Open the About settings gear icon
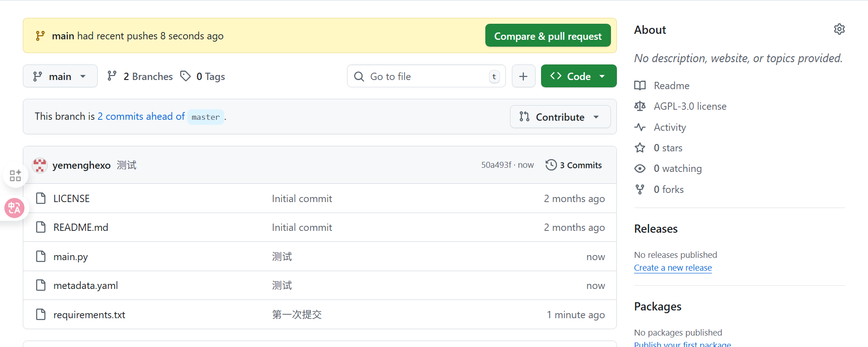This screenshot has width=868, height=347. point(839,29)
